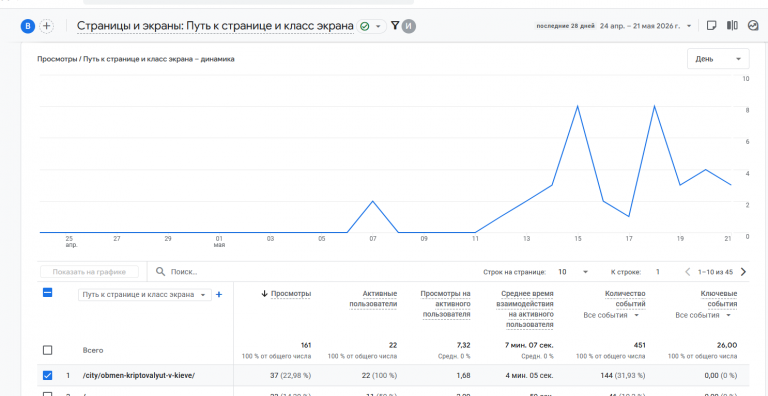The height and width of the screenshot is (396, 768).
Task: Open the green check report status dropdown
Action: click(371, 26)
